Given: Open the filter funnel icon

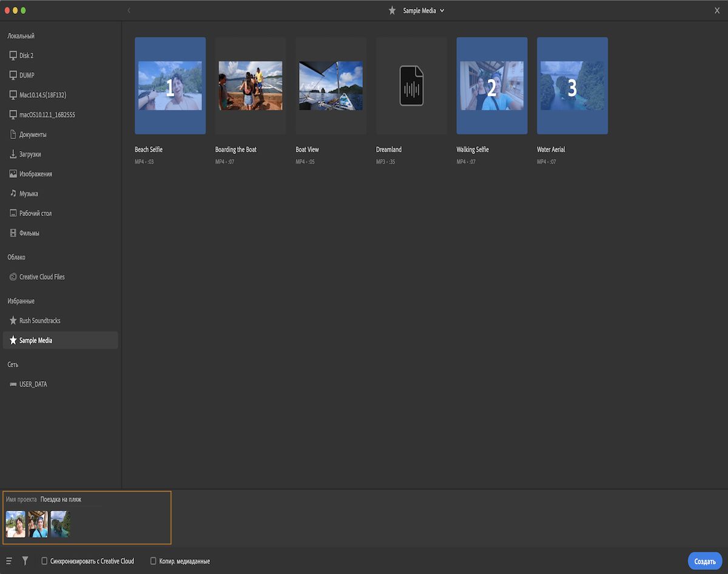Looking at the screenshot, I should pos(25,561).
